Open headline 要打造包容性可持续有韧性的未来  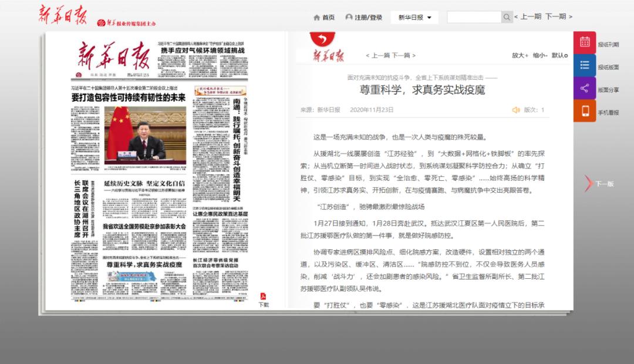click(129, 97)
